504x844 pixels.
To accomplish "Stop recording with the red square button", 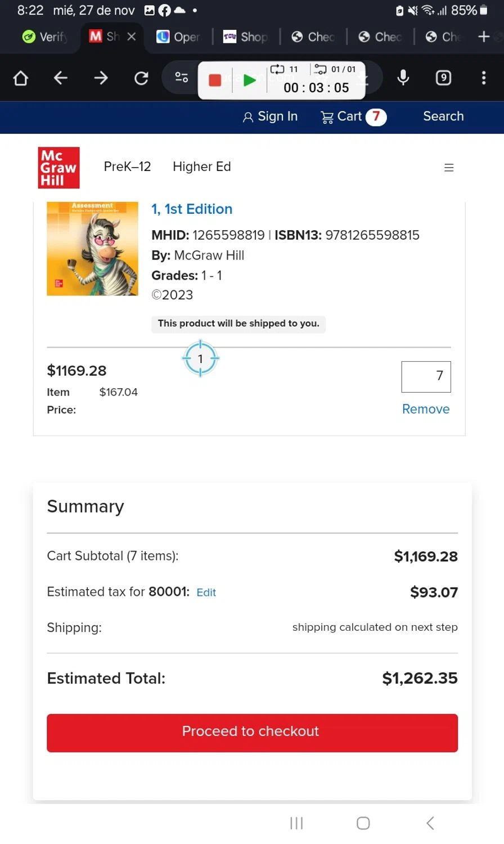I will coord(215,80).
